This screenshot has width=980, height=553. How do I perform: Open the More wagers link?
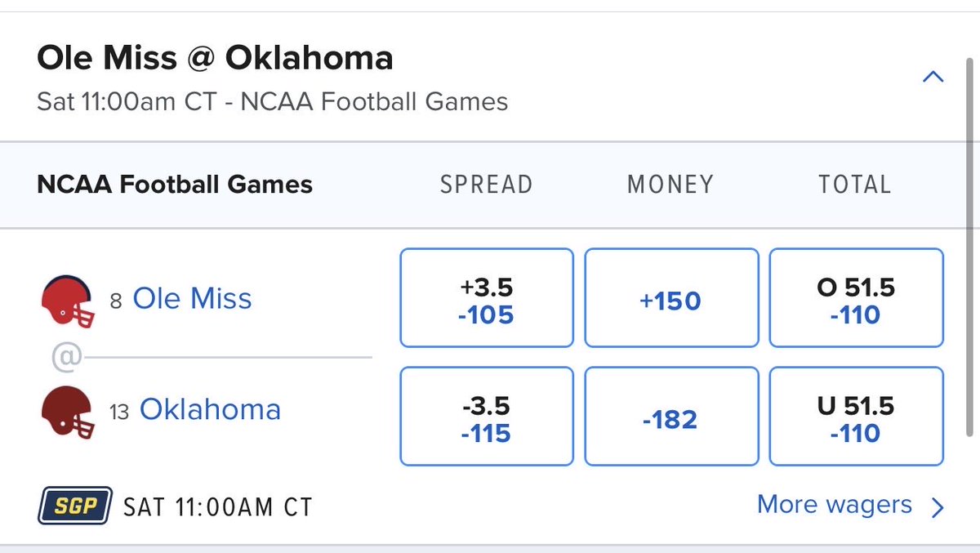click(x=834, y=505)
